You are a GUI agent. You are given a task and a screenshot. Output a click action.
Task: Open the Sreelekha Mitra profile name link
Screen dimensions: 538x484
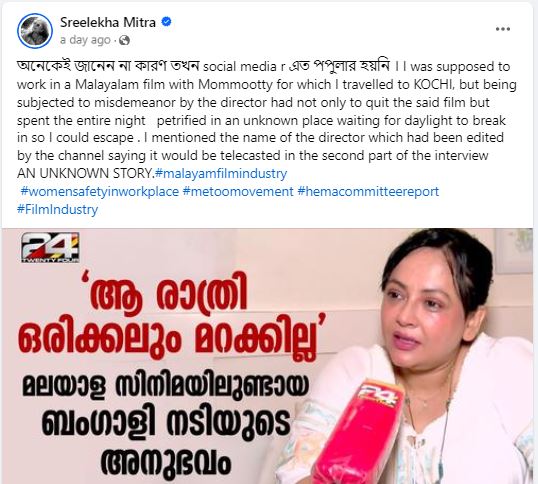108,22
